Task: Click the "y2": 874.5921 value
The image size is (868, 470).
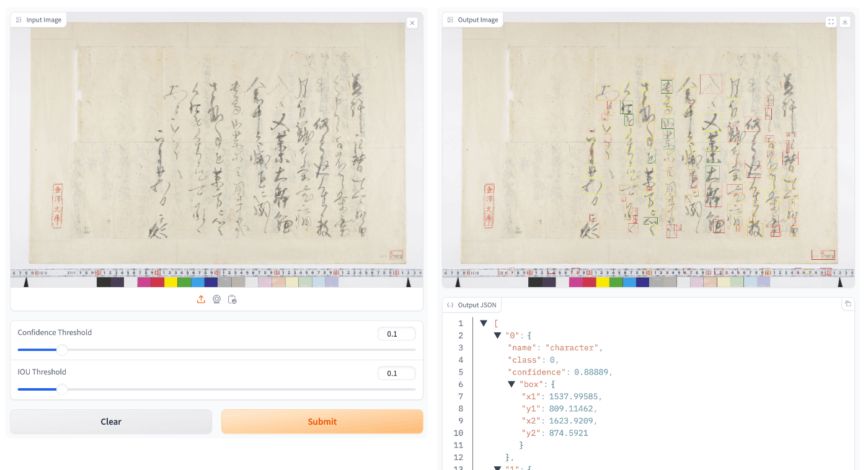Action: pyautogui.click(x=569, y=433)
